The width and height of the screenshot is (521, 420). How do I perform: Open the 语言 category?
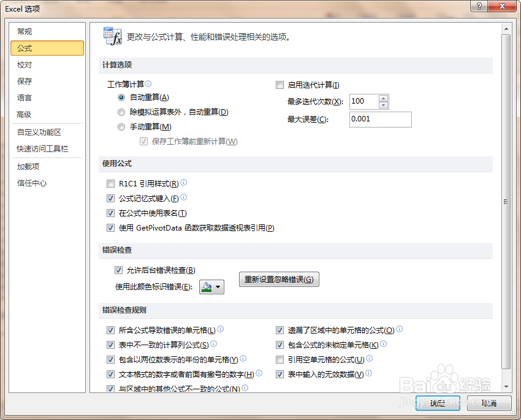47,98
